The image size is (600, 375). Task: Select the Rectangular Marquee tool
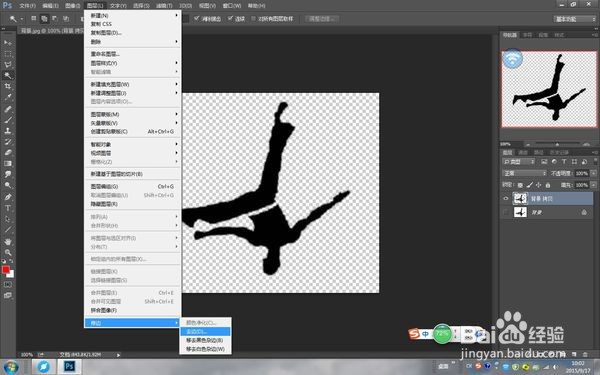click(8, 54)
